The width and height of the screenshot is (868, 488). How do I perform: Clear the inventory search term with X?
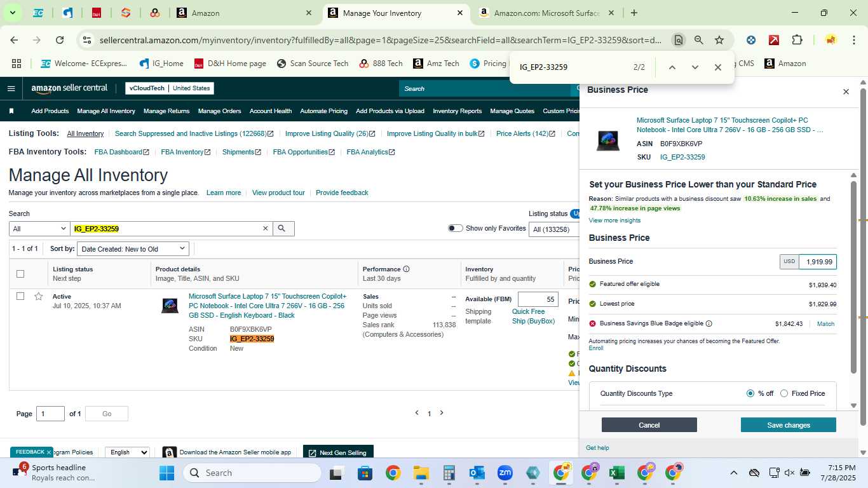point(266,229)
